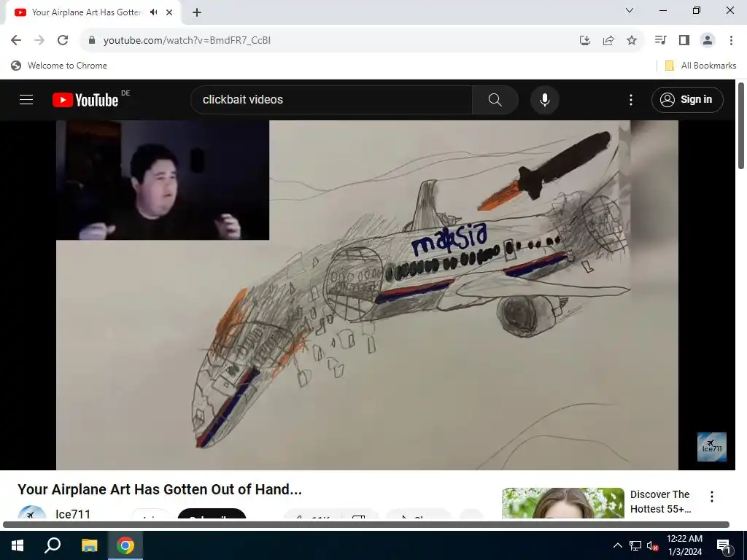Viewport: 747px width, 560px height.
Task: Click the Chrome taskbar icon
Action: pyautogui.click(x=125, y=545)
